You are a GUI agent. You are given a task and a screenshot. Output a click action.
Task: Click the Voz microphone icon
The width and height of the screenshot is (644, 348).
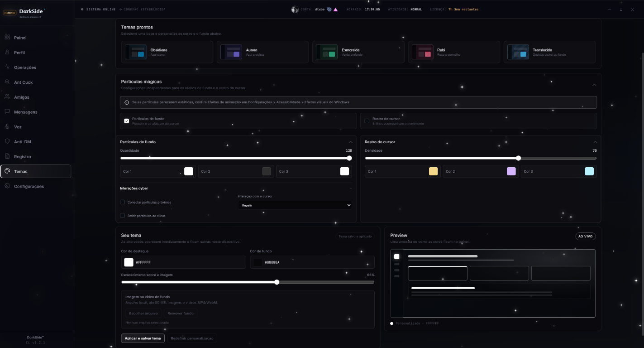(x=7, y=127)
